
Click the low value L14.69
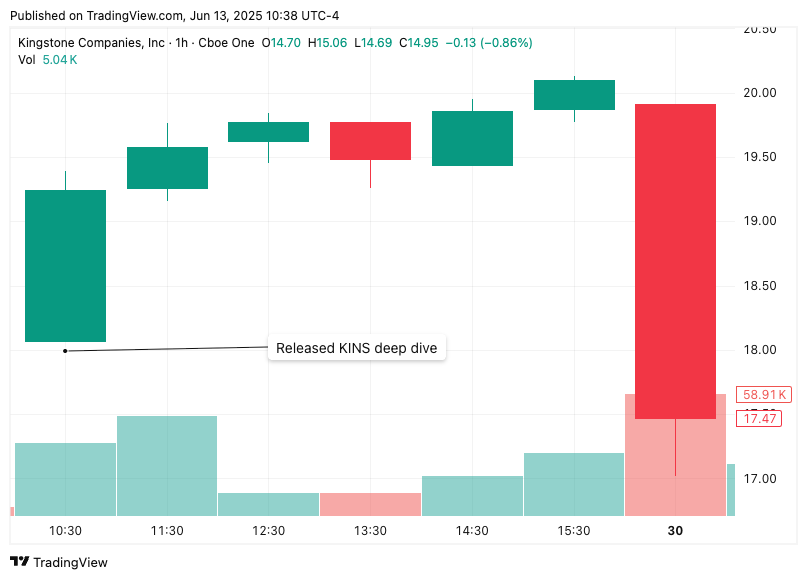tap(373, 43)
